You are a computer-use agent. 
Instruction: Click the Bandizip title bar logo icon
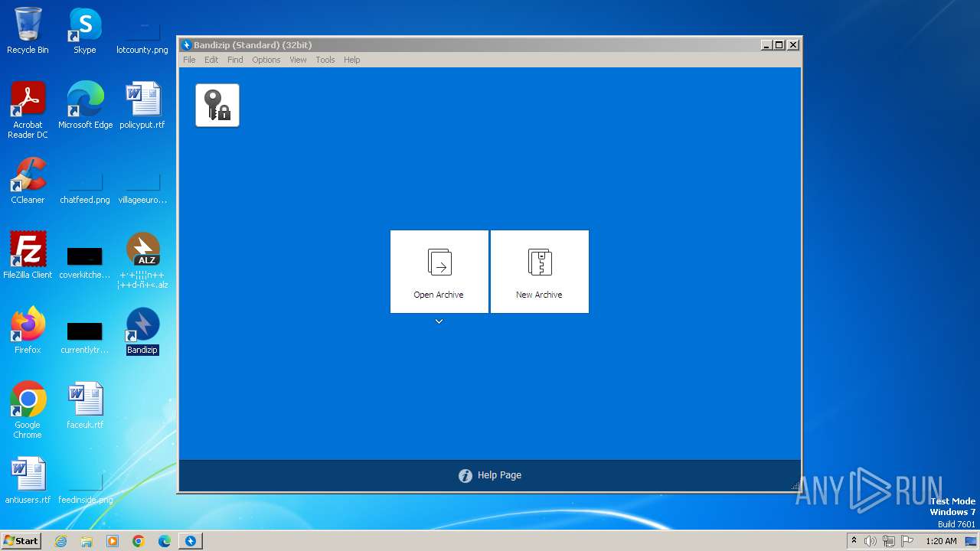pos(186,45)
